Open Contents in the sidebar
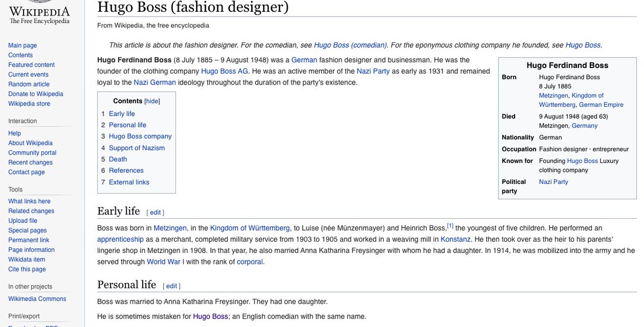 pos(20,55)
